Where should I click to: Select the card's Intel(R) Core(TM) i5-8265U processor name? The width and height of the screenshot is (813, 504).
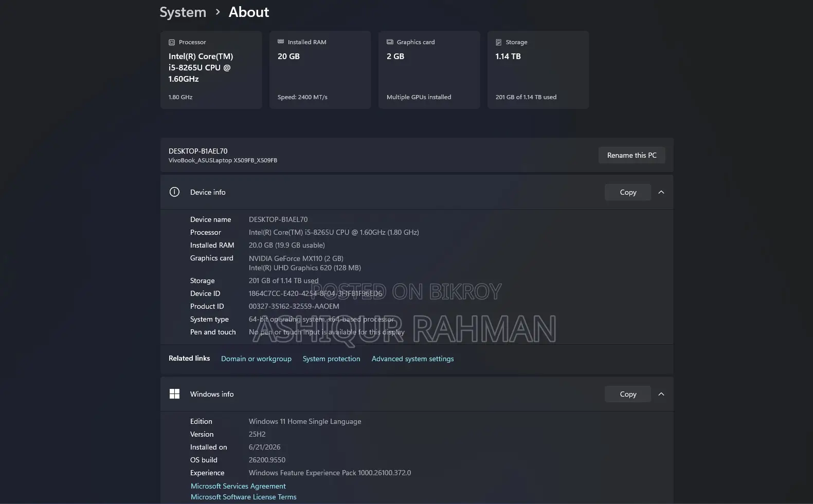tap(201, 68)
